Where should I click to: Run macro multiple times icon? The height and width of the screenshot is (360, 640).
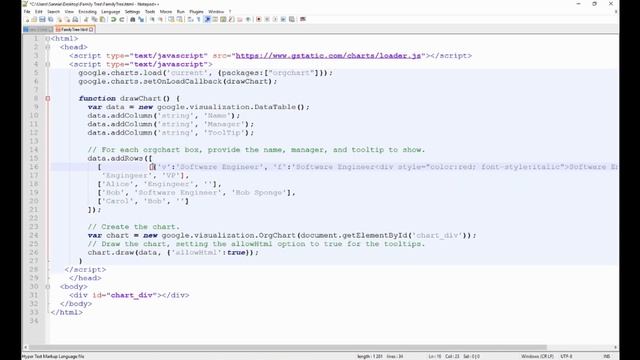pyautogui.click(x=283, y=19)
